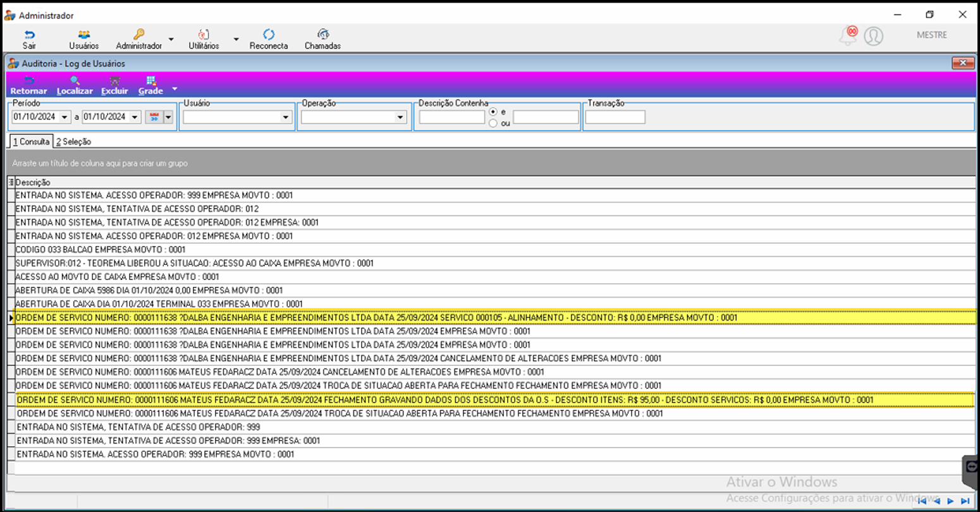The height and width of the screenshot is (512, 980).
Task: Switch to the 2 Seleção tab
Action: pyautogui.click(x=73, y=142)
